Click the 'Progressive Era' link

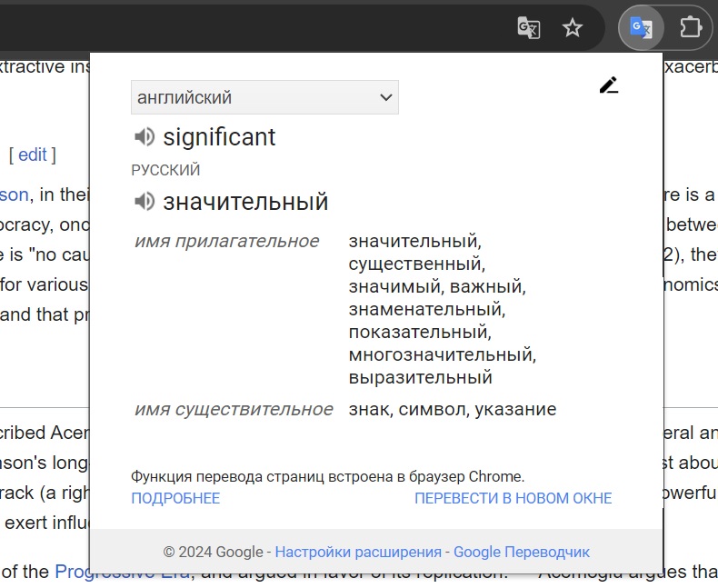(122, 572)
